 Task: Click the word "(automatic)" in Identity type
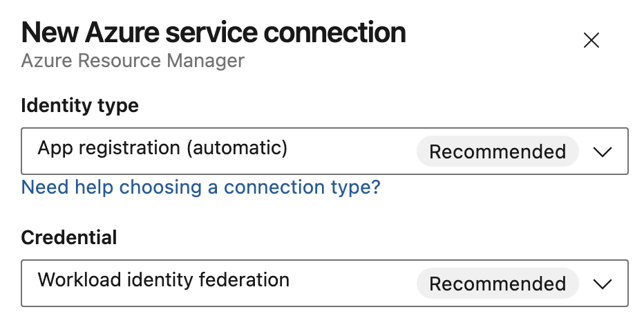coord(237,148)
